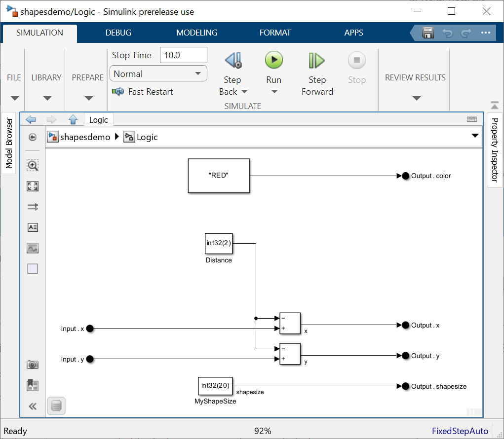Switch to the FORMAT tab
The height and width of the screenshot is (439, 504).
(x=275, y=33)
